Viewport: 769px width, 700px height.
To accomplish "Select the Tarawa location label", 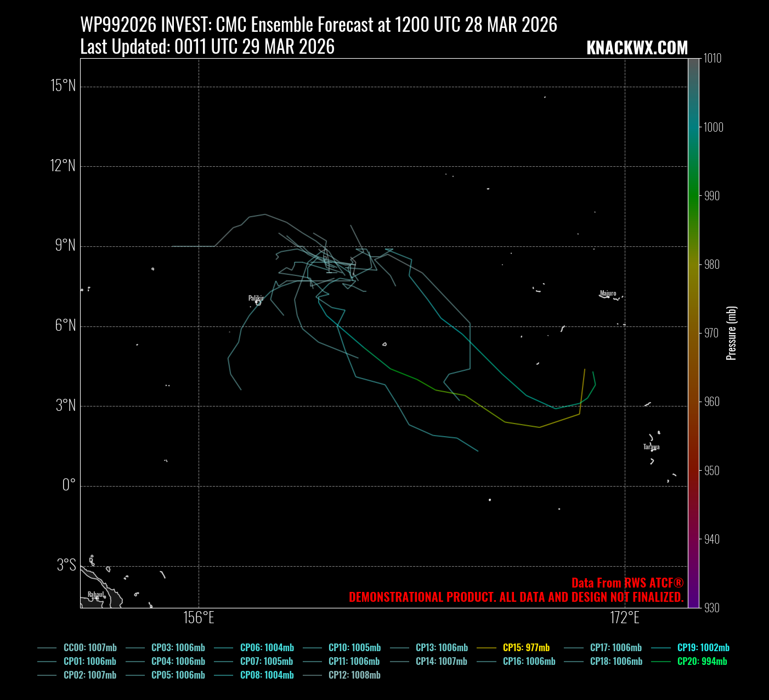I will (x=651, y=447).
